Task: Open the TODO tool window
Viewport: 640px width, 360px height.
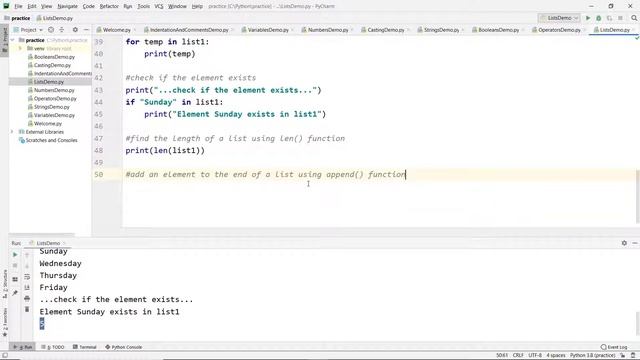Action: tap(53, 347)
